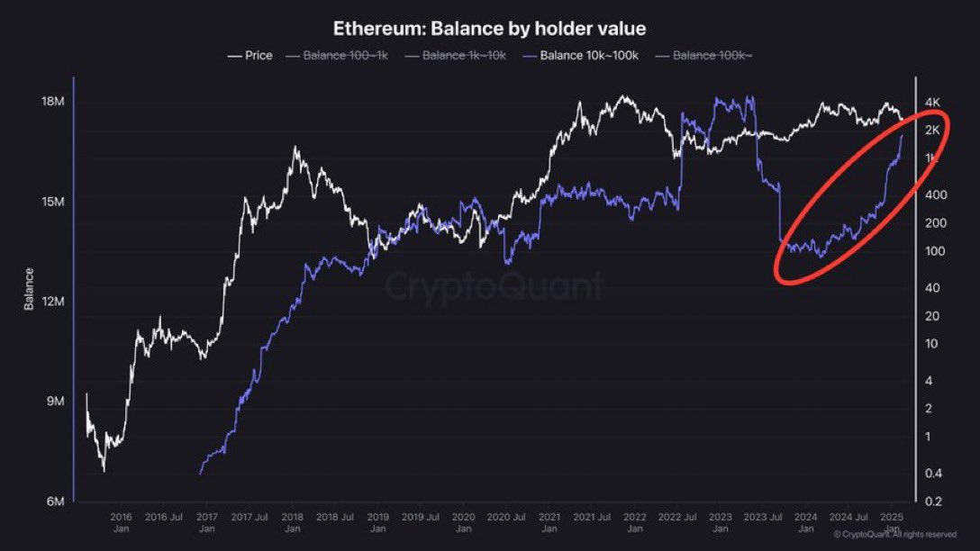Toggle the Price series in the legend

pyautogui.click(x=259, y=56)
